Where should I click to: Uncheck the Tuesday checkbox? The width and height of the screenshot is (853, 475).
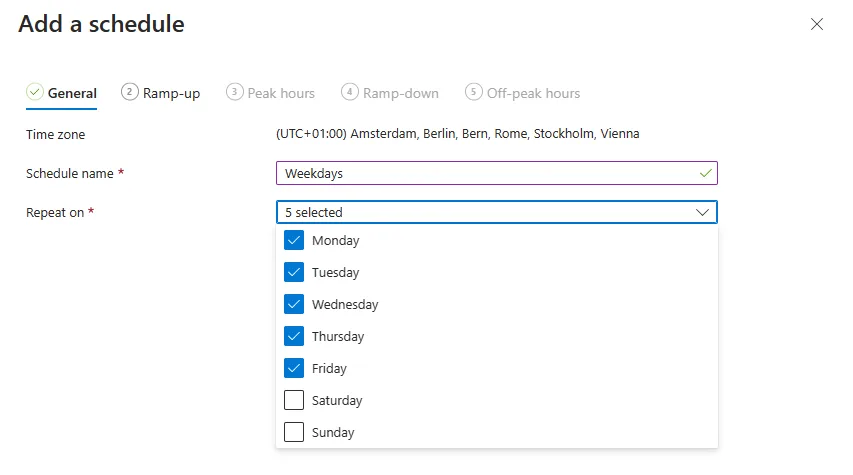point(294,272)
